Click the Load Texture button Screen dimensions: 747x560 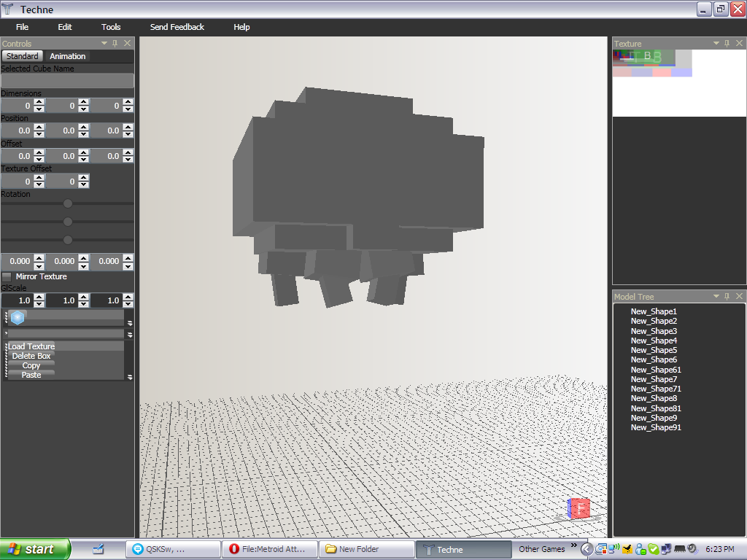point(31,346)
